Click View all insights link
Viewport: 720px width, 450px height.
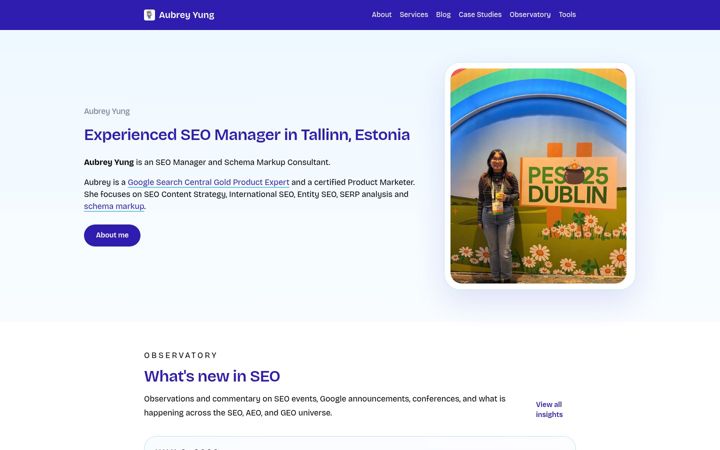pos(549,409)
